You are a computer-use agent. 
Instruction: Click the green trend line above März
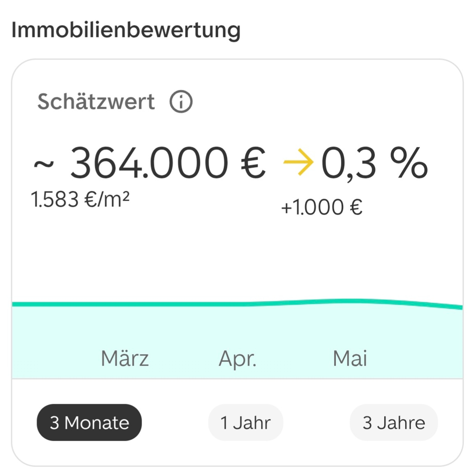coord(125,304)
